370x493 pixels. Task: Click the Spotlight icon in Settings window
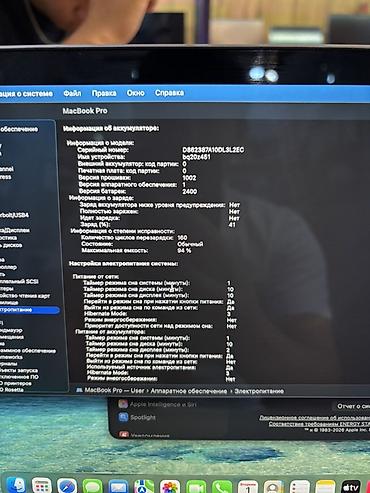(x=123, y=417)
